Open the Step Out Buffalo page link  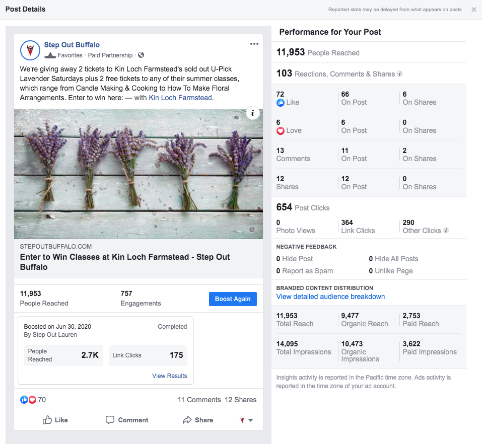(72, 45)
